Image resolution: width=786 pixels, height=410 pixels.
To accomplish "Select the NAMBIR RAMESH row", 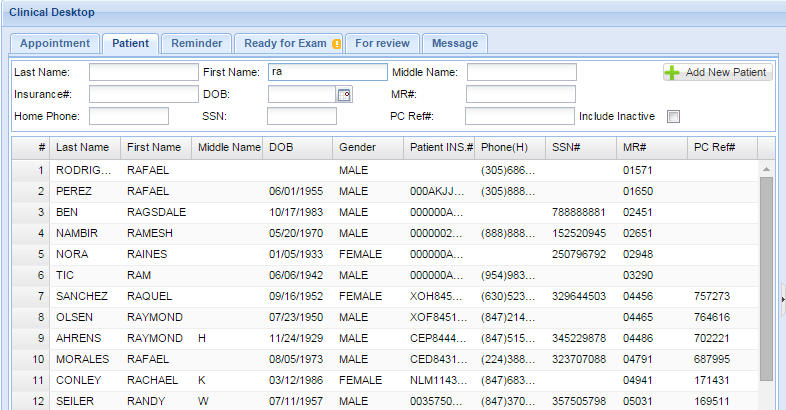I will (385, 234).
